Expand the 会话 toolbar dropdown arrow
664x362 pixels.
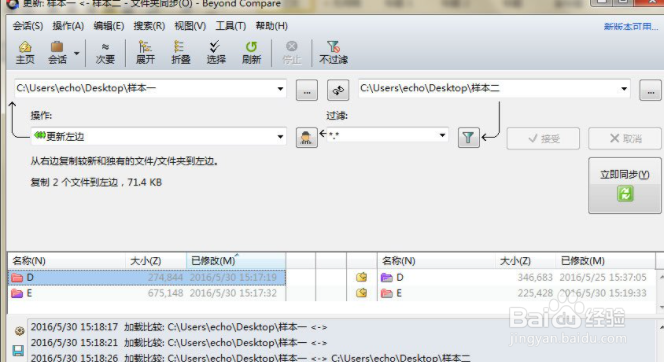click(77, 53)
